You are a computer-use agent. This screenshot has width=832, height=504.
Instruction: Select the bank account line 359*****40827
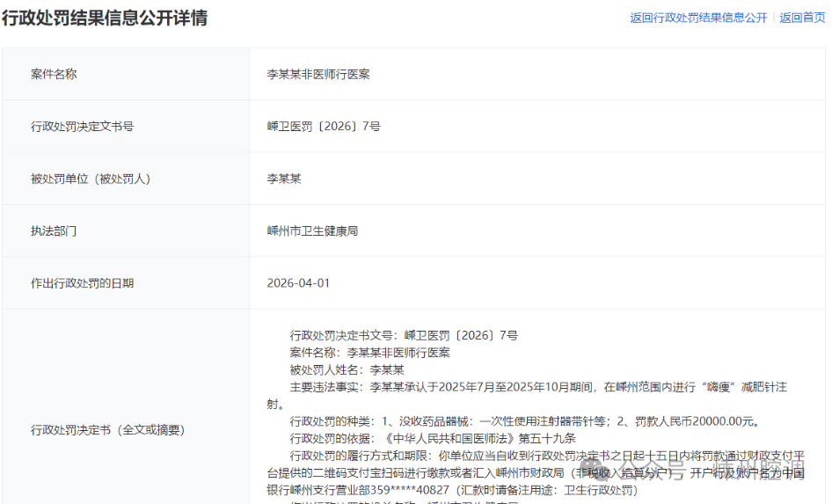coord(452,490)
